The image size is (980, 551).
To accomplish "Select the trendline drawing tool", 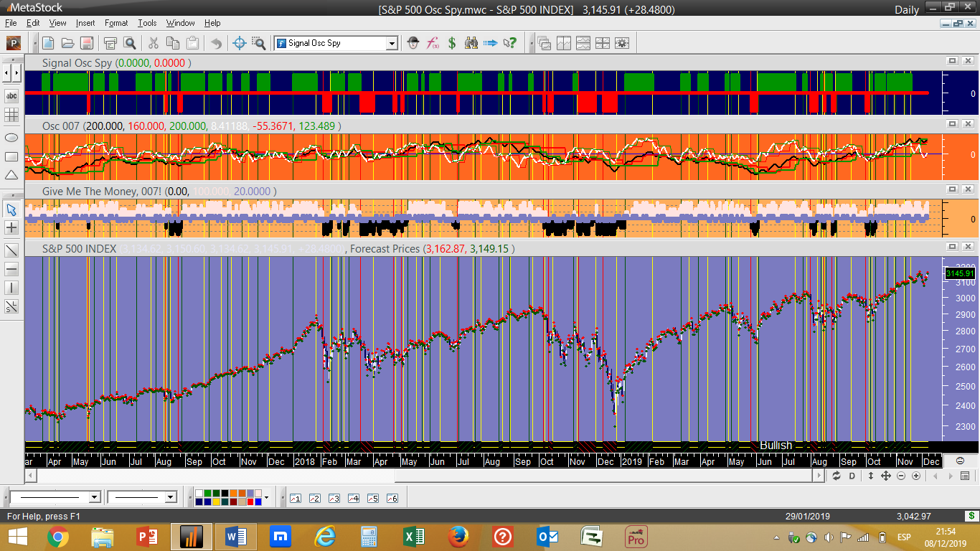I will [x=11, y=250].
